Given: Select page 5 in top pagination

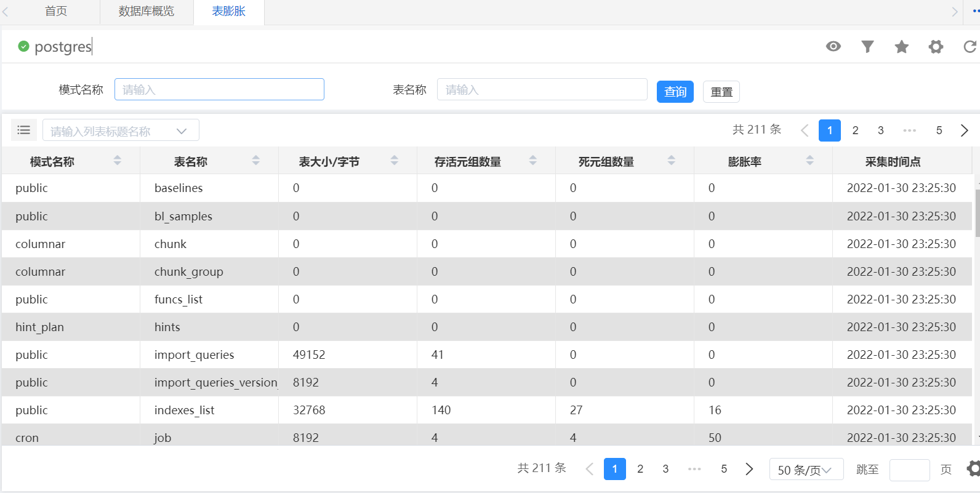Looking at the screenshot, I should (x=939, y=130).
